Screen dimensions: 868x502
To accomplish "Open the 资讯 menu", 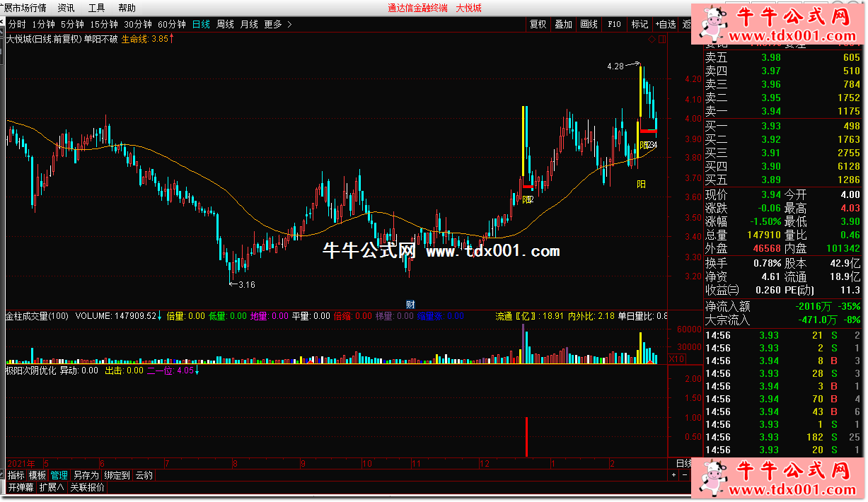I will point(66,8).
